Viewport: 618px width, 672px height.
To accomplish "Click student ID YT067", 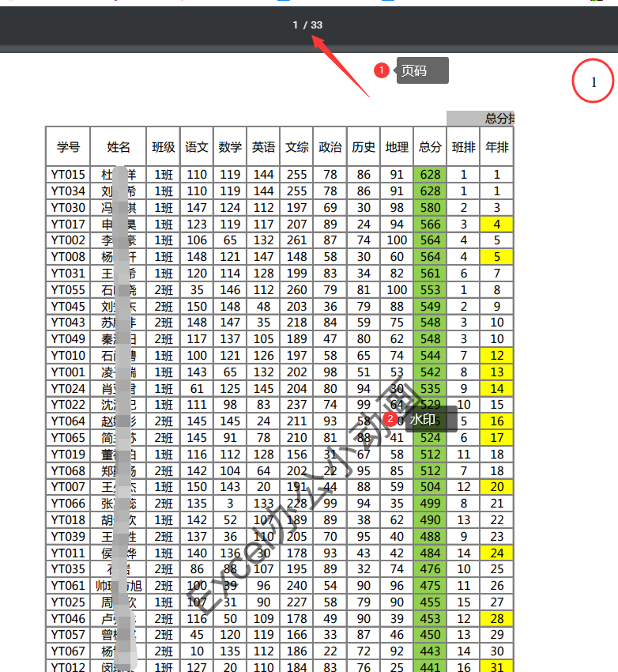I will (68, 652).
